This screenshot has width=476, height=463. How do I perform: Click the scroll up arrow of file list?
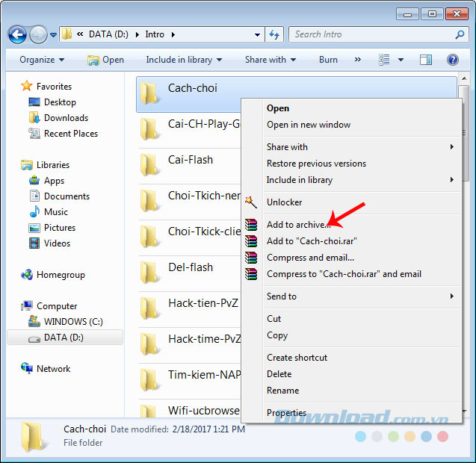pos(464,78)
